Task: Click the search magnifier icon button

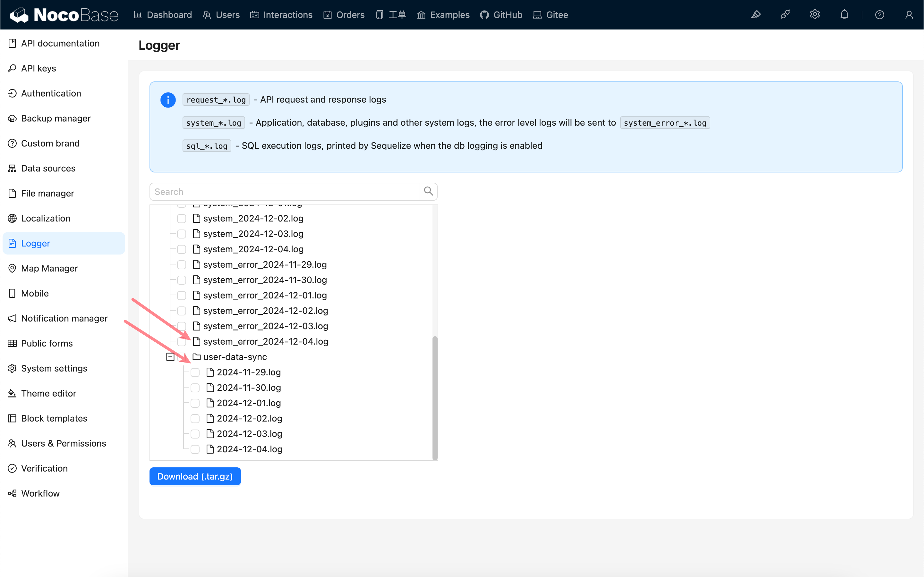Action: click(428, 192)
